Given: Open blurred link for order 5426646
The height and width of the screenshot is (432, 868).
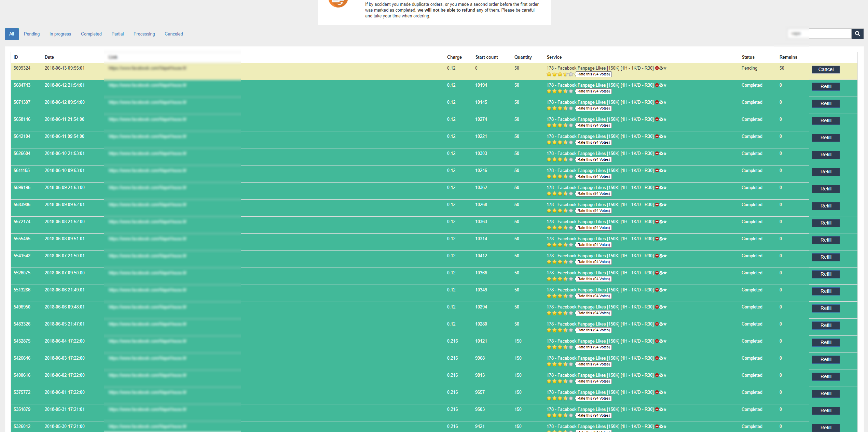Looking at the screenshot, I should pos(148,358).
